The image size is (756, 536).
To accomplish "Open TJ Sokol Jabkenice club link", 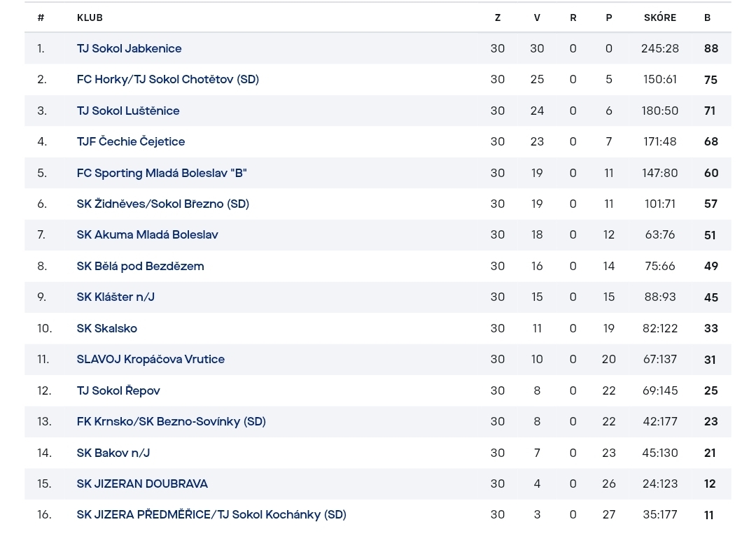I will (x=129, y=49).
